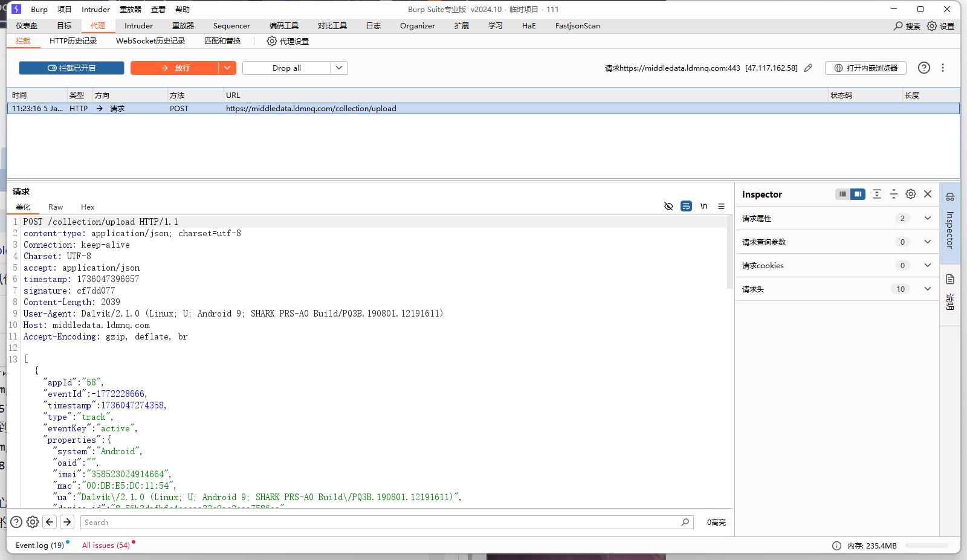
Task: Sort the intercept table by URL column
Action: coord(525,95)
